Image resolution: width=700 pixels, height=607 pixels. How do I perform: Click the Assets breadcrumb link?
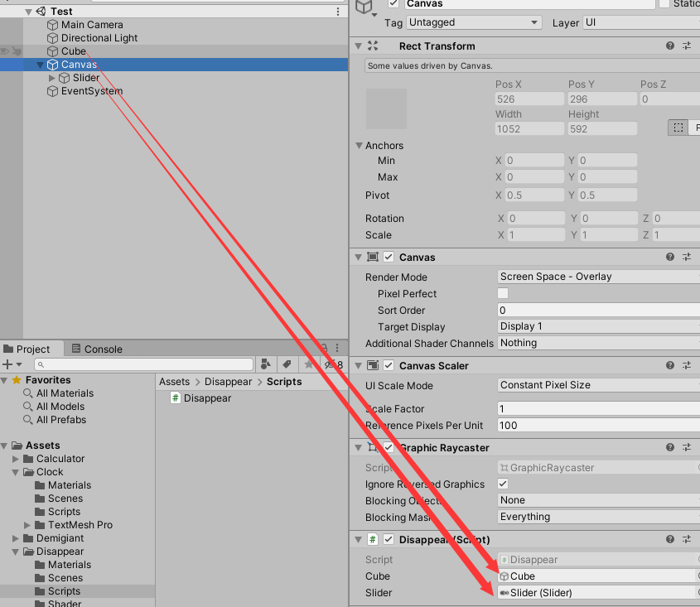174,382
